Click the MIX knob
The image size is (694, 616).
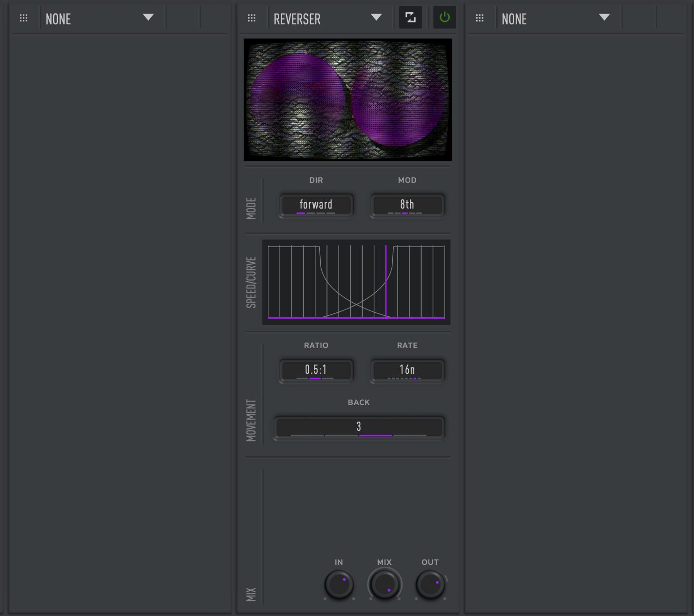(385, 584)
